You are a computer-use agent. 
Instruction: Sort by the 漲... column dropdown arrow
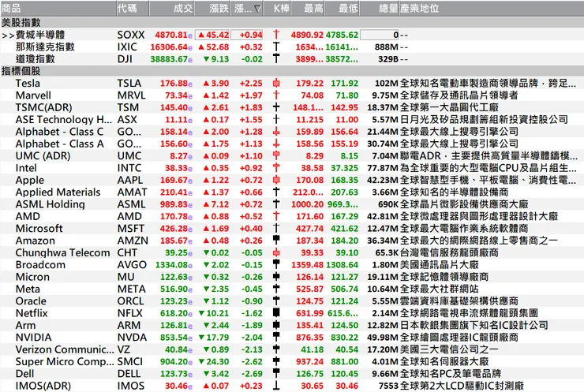pyautogui.click(x=257, y=9)
